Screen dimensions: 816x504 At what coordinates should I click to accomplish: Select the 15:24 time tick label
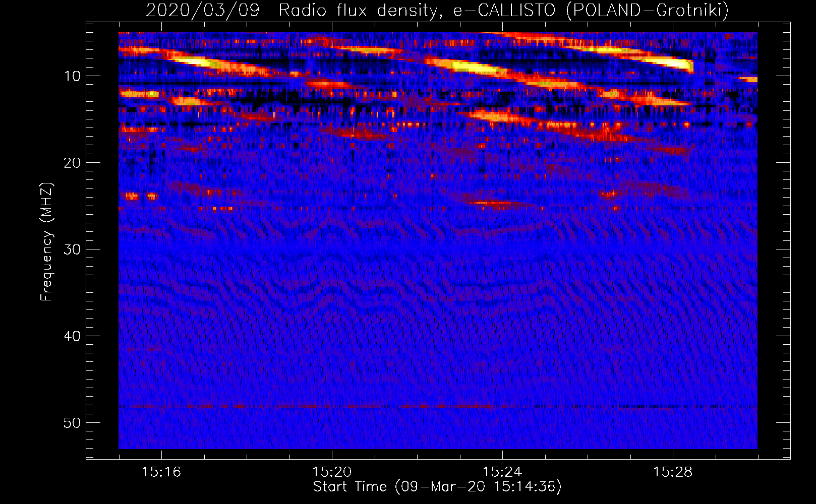(502, 472)
